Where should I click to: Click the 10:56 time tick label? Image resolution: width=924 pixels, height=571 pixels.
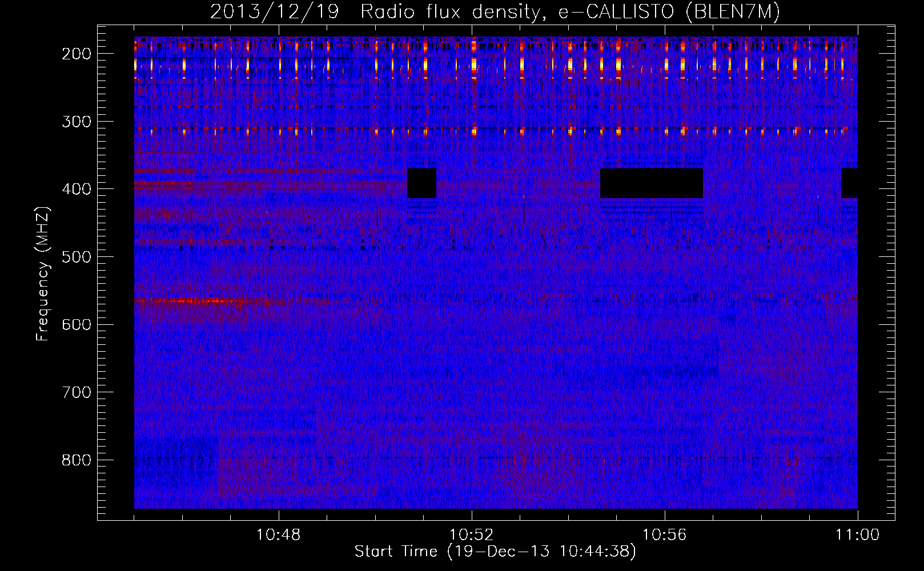665,535
